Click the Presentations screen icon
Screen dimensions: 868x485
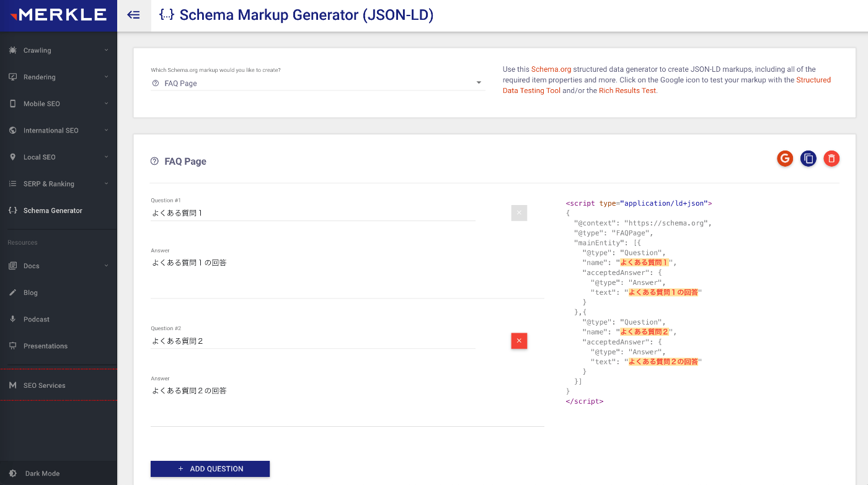tap(13, 346)
